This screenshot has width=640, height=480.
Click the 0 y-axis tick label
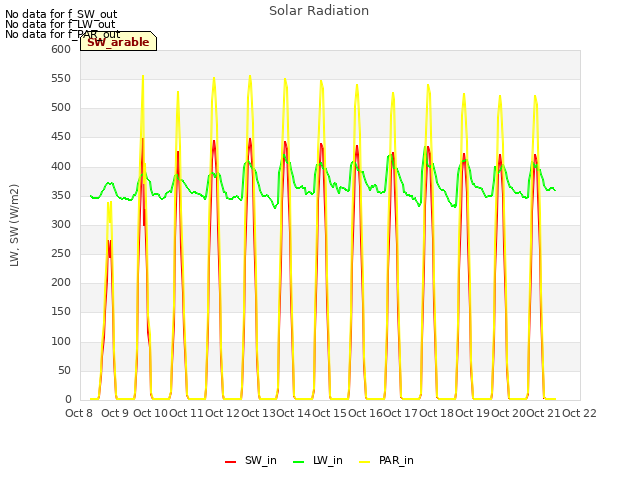pyautogui.click(x=68, y=400)
